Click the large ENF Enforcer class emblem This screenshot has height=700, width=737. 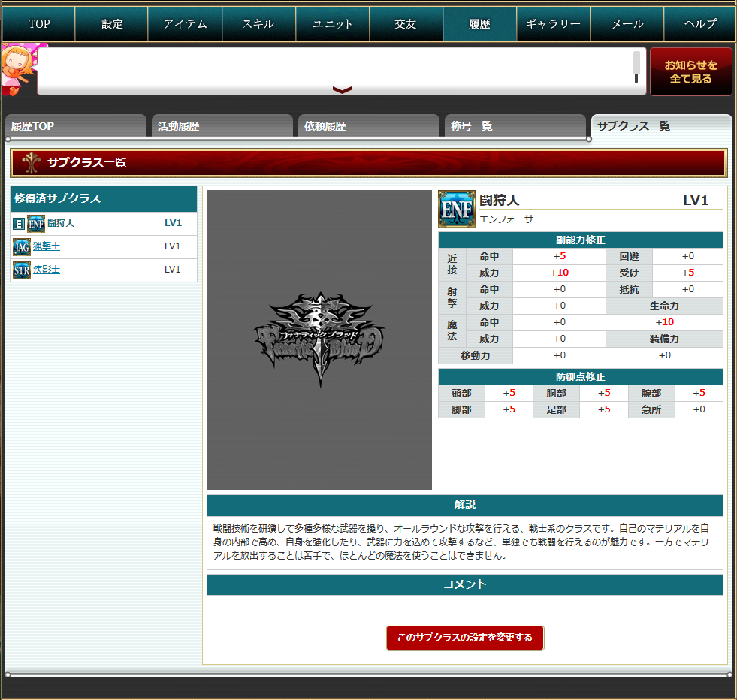point(456,209)
